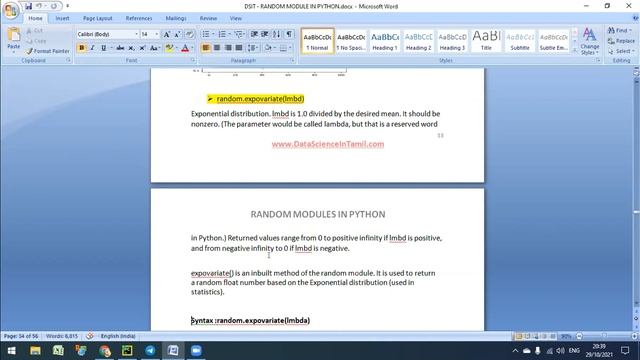Click font color red A button

pos(185,48)
